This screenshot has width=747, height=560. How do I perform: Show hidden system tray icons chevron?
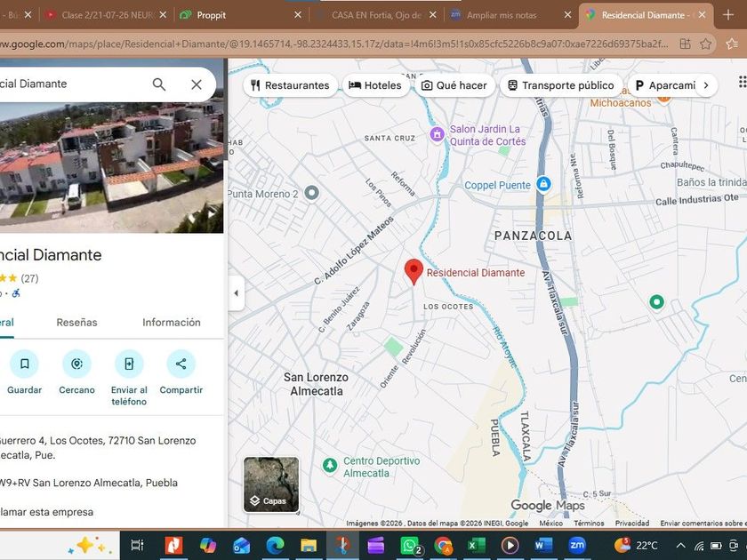(x=681, y=546)
